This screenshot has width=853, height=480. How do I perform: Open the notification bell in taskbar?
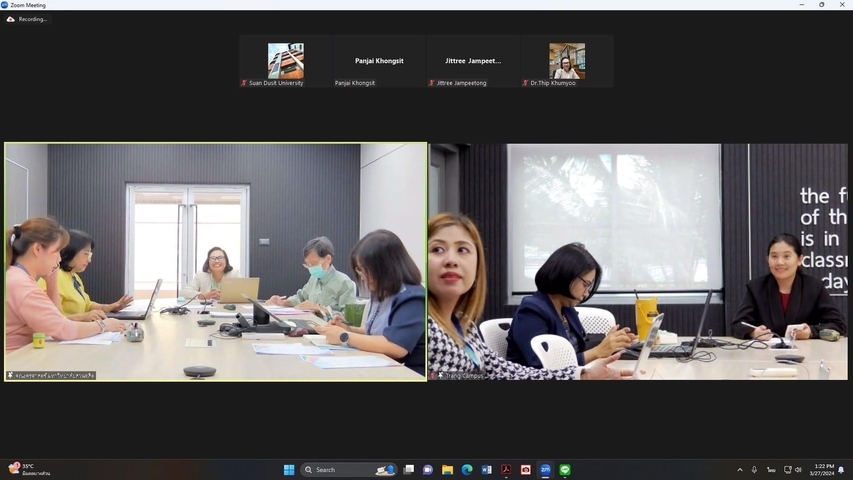coord(842,470)
